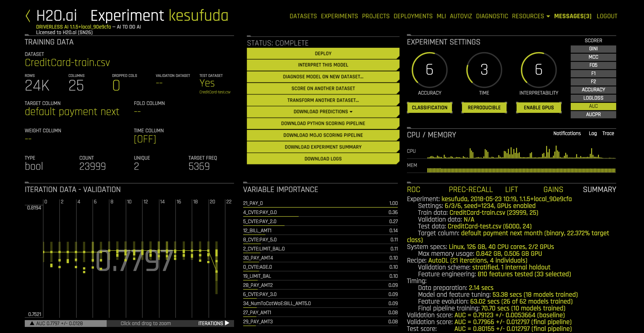
Task: Switch to the PREC-RECALL tab
Action: coord(471,190)
